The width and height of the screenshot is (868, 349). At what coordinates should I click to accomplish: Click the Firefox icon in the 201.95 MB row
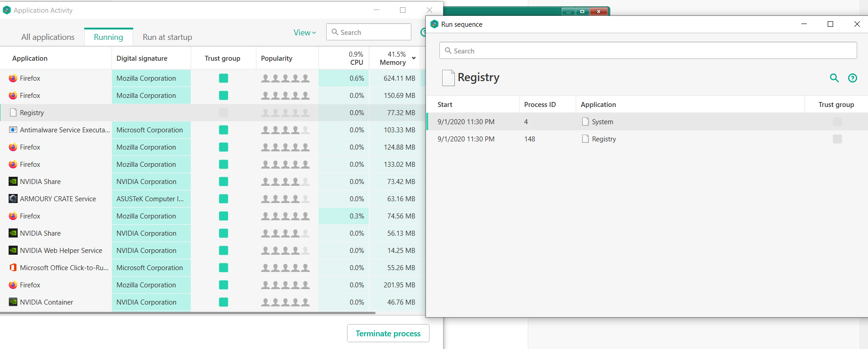tap(13, 285)
